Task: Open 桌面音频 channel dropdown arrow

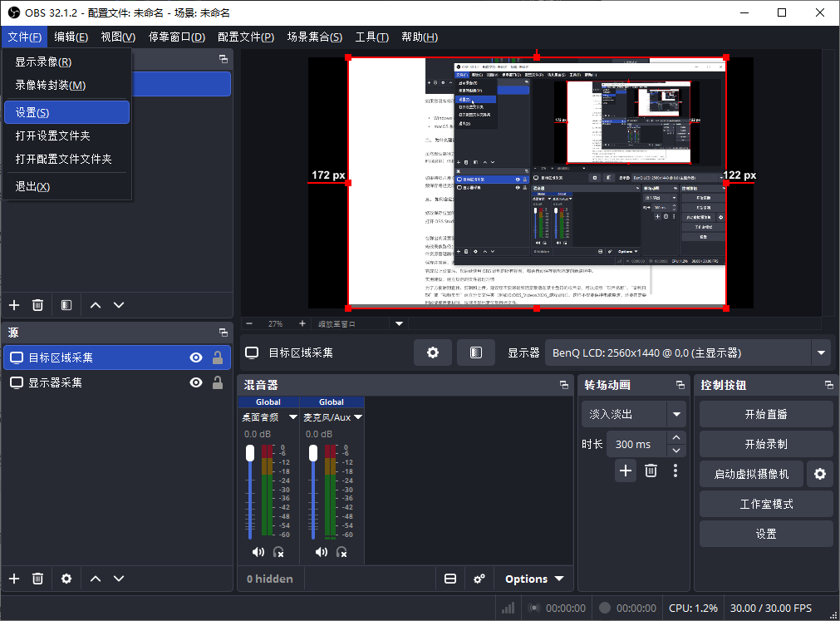Action: (293, 416)
